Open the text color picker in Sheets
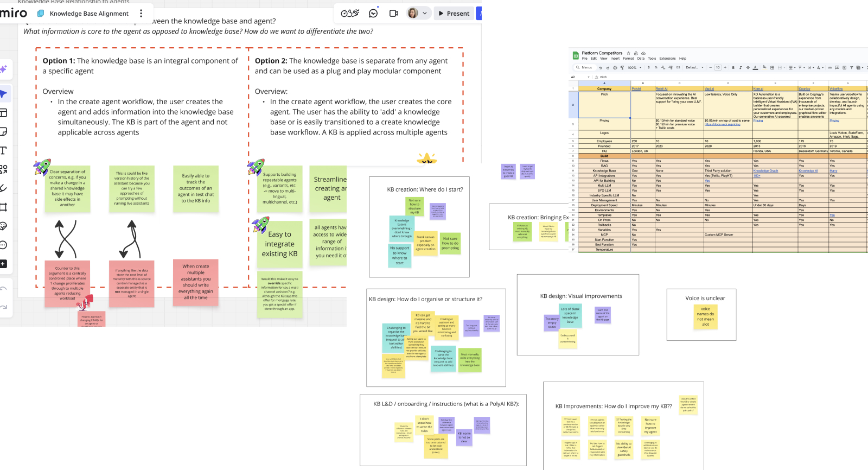 755,68
